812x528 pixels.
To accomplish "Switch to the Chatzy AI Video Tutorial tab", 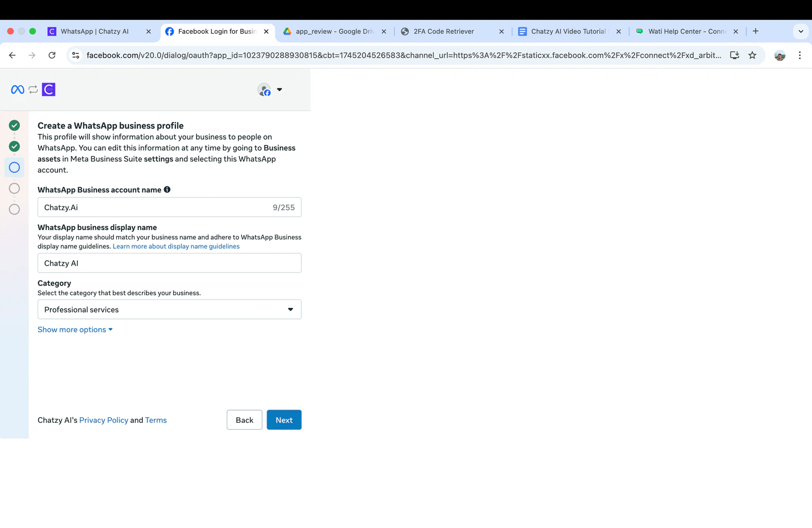I will [568, 32].
